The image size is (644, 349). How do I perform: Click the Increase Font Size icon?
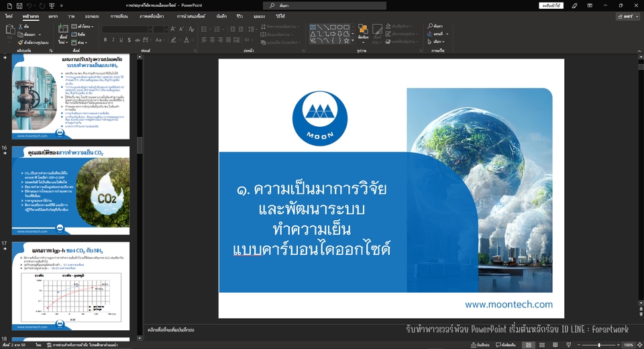point(173,29)
